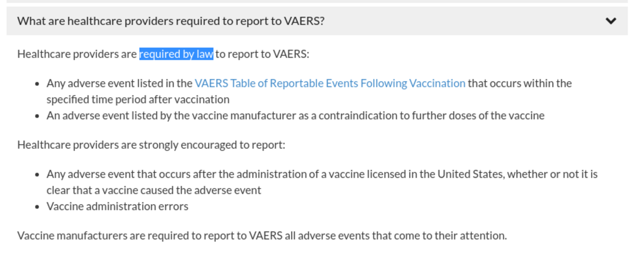Click the 'Healthcare providers are' opening text
This screenshot has height=268, width=644.
[77, 54]
